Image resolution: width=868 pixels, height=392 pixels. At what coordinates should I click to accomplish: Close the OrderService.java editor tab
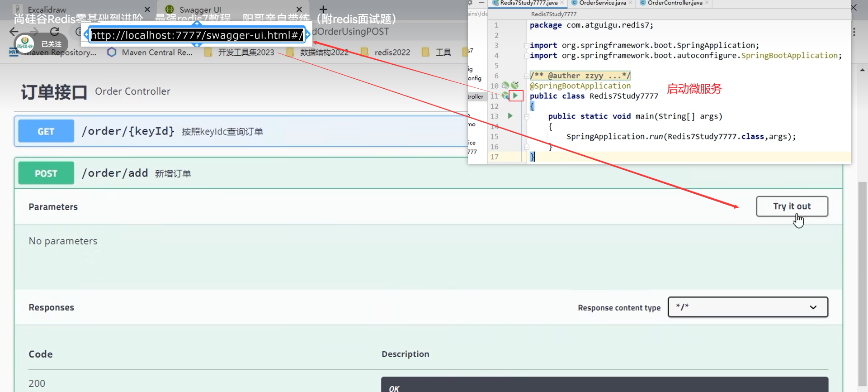point(631,3)
